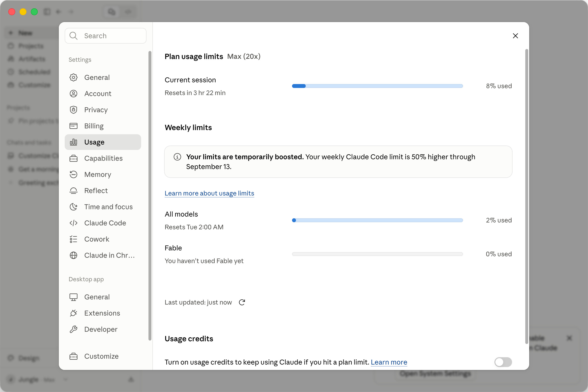Click the All models weekly progress bar
This screenshot has width=588, height=392.
(377, 220)
